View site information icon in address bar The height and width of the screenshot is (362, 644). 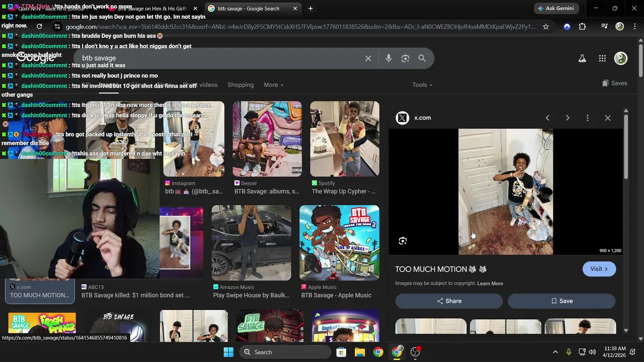pyautogui.click(x=57, y=27)
